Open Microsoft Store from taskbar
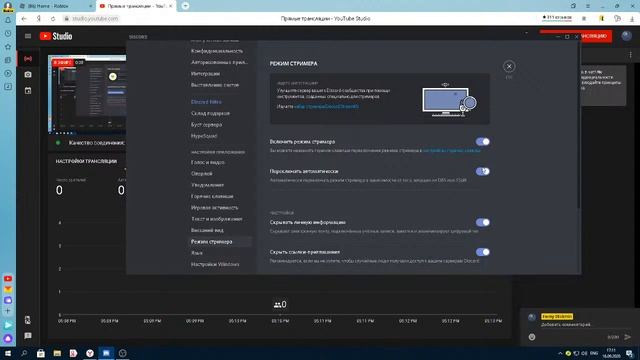640x360 pixels. tap(41, 353)
